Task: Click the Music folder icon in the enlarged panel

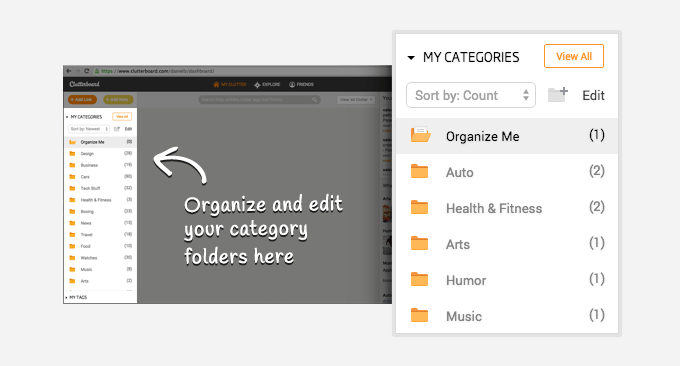Action: (419, 315)
